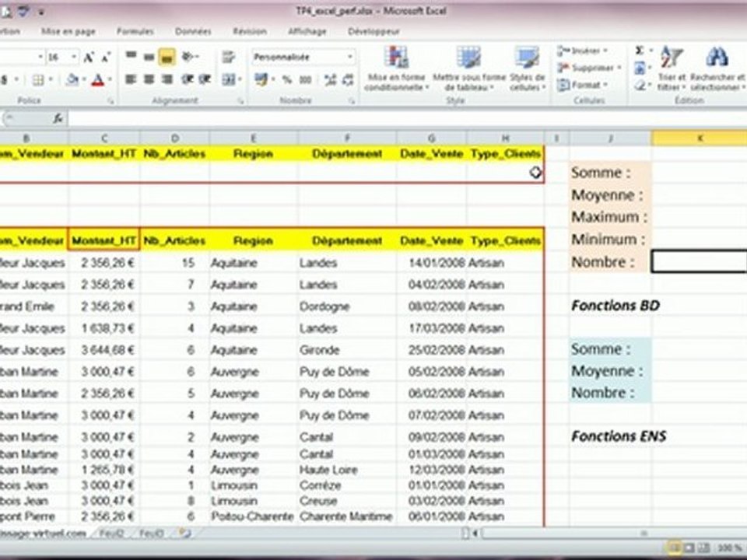747x560 pixels.
Task: Open Mettre sous forme de tableau
Action: pyautogui.click(x=468, y=68)
